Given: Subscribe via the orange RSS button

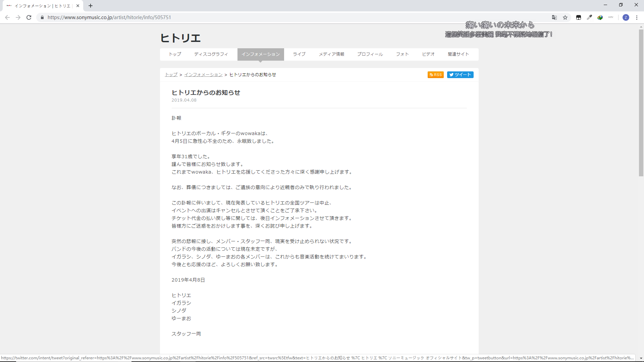Looking at the screenshot, I should coord(436,75).
